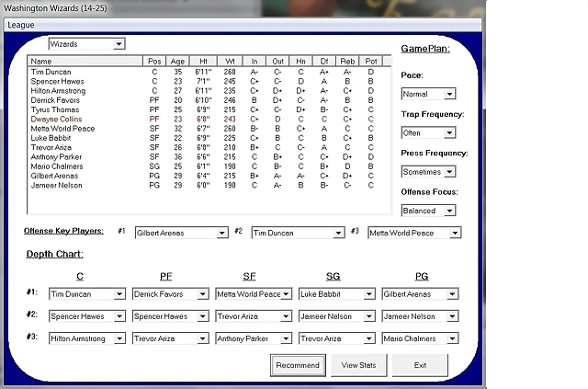Click the View Stats button
Viewport: 588px width, 389px height.
click(x=358, y=365)
